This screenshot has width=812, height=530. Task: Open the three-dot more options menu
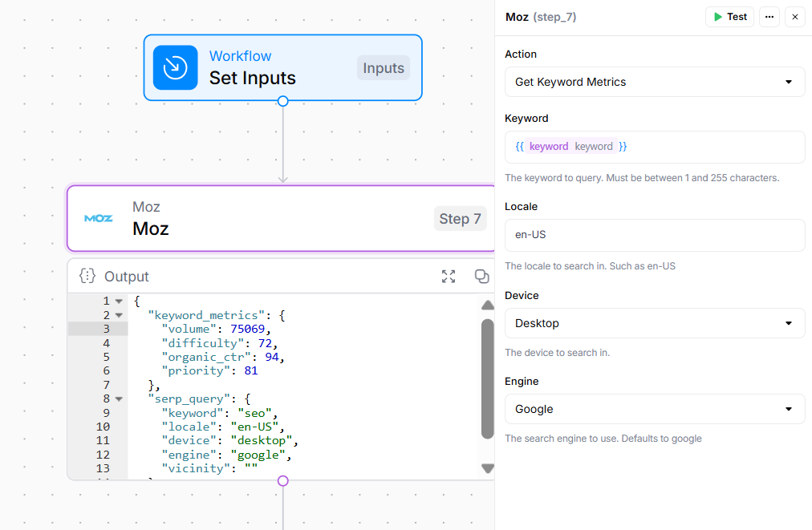click(769, 17)
